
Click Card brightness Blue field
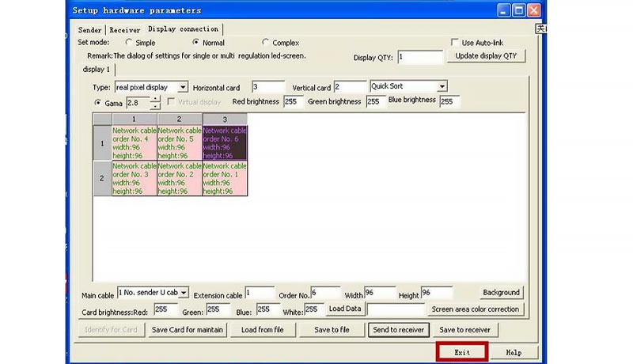coord(268,309)
